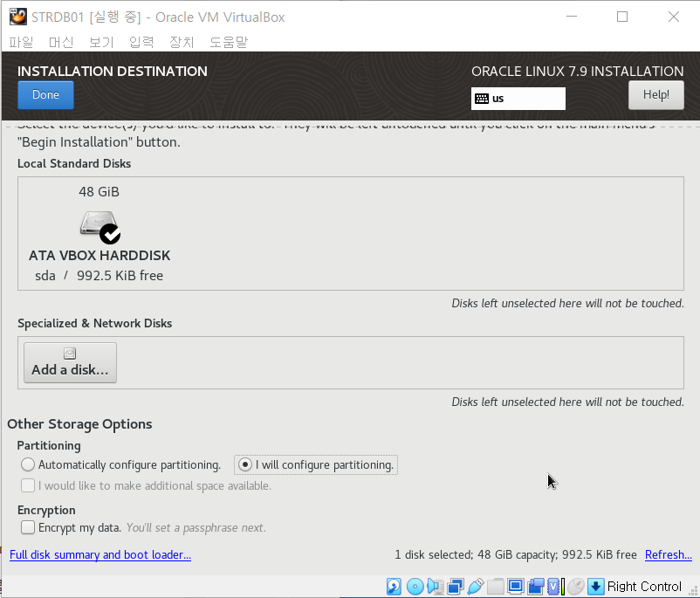The height and width of the screenshot is (598, 700).
Task: Click the Refresh... link
Action: (669, 554)
